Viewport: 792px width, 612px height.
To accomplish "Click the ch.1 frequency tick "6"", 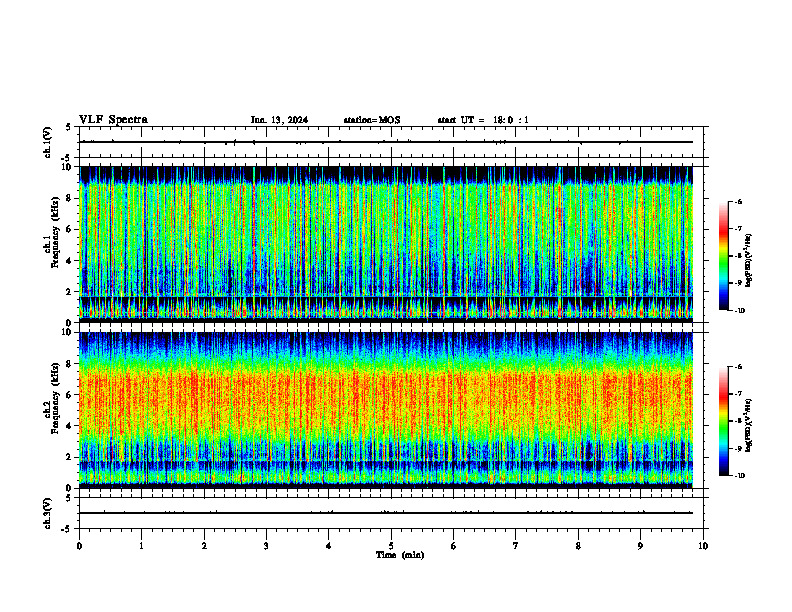I will 70,229.
